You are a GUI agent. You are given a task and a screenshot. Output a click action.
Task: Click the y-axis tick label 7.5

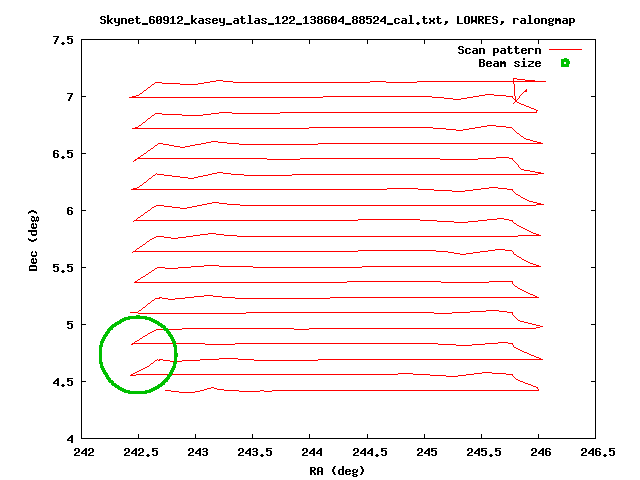click(63, 40)
